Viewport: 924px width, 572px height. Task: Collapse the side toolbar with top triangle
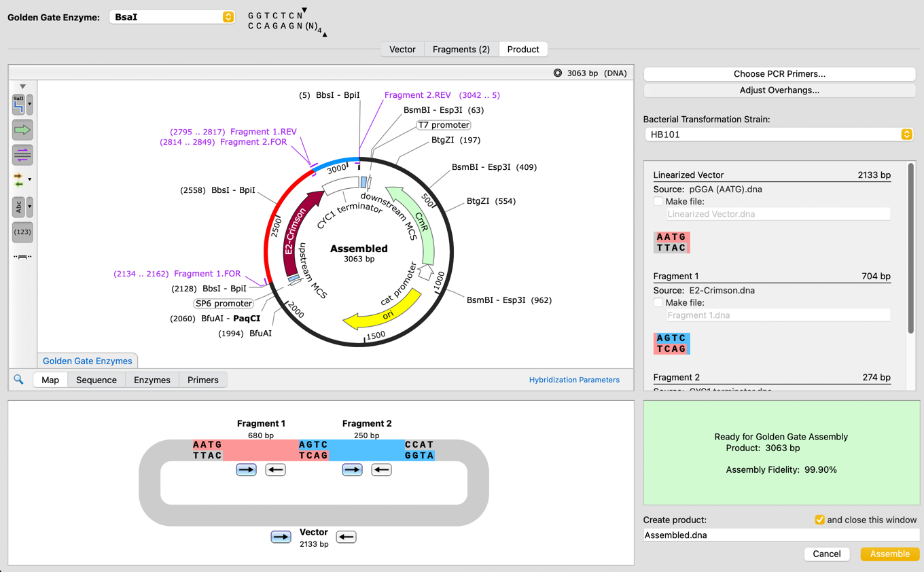tap(22, 86)
